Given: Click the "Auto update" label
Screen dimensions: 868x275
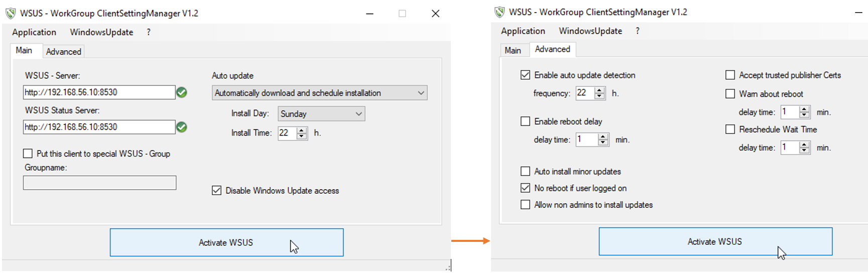Looking at the screenshot, I should 232,76.
